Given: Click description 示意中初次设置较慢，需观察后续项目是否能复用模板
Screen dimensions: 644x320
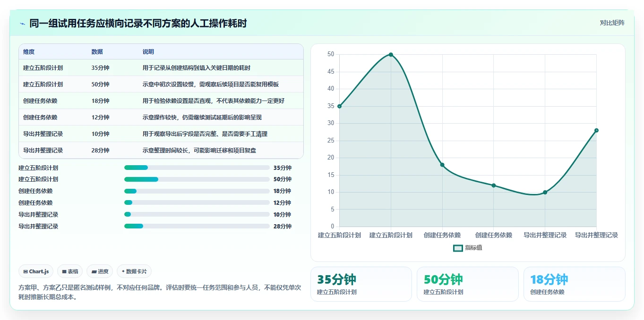Looking at the screenshot, I should click(211, 84).
